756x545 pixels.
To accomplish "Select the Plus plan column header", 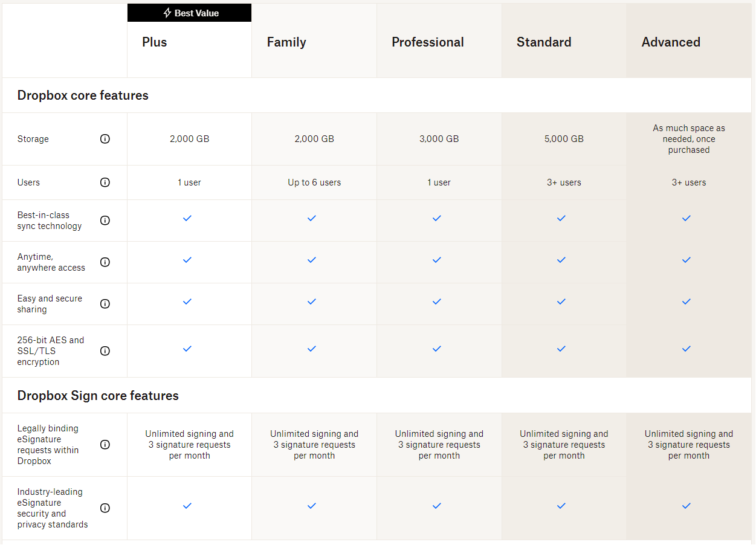I will [155, 42].
